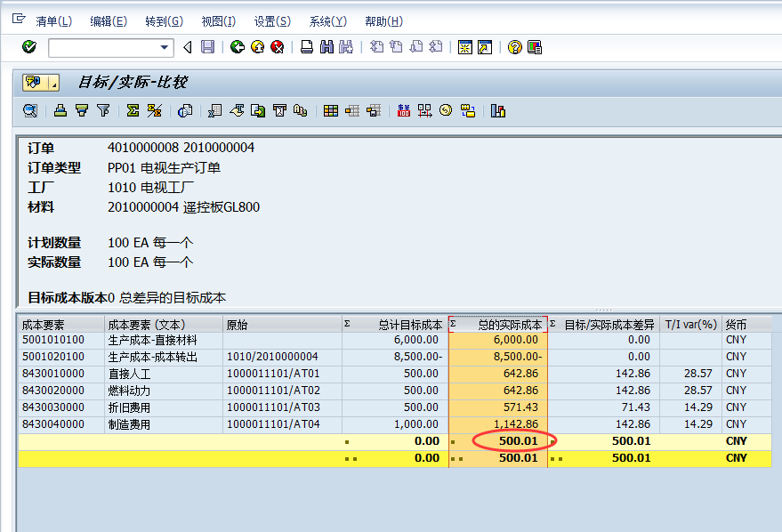Open the Help question mark icon

515,47
